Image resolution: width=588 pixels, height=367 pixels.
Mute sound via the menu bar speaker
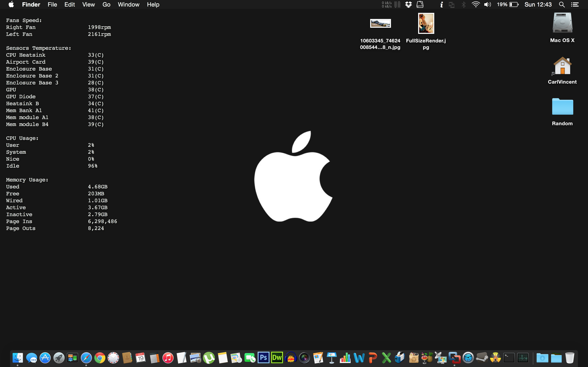pyautogui.click(x=487, y=4)
